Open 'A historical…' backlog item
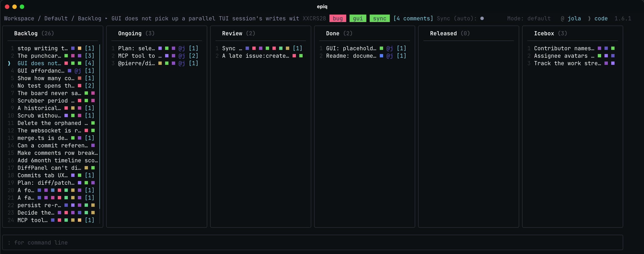 pyautogui.click(x=53, y=108)
